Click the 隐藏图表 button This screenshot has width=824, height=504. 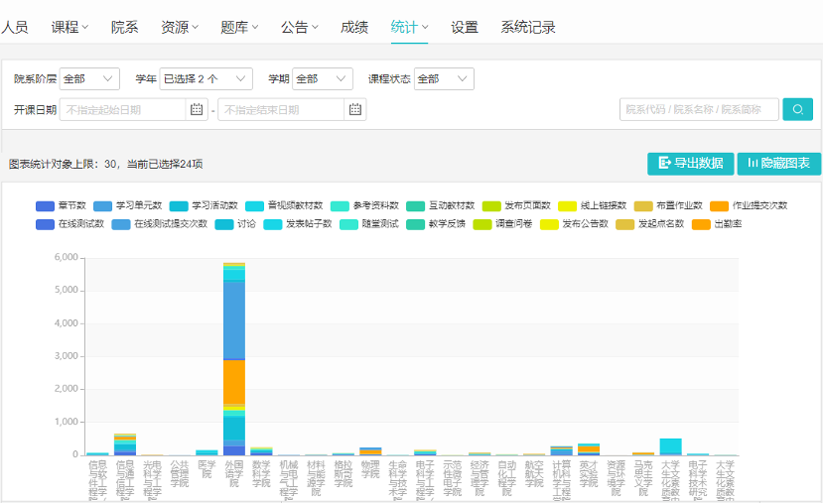[x=779, y=164]
